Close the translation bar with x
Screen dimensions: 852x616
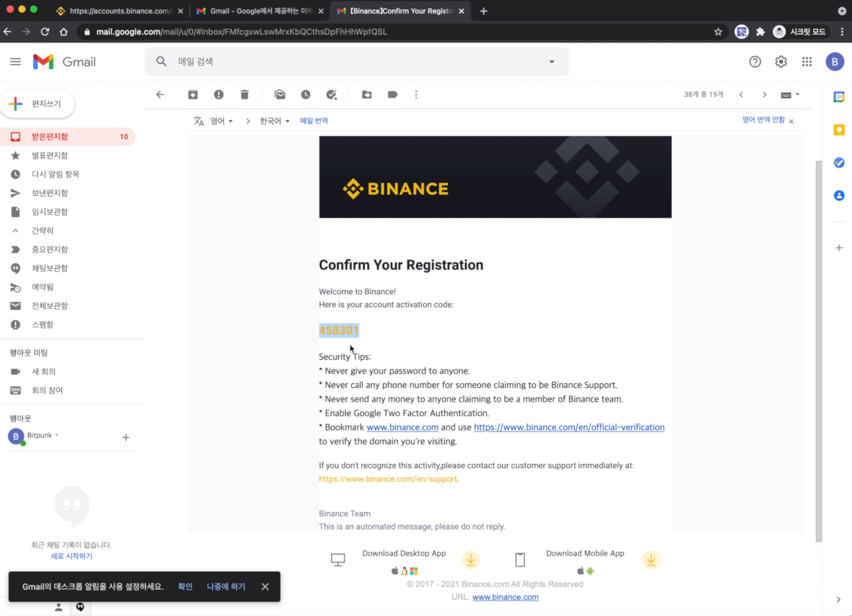(x=791, y=121)
